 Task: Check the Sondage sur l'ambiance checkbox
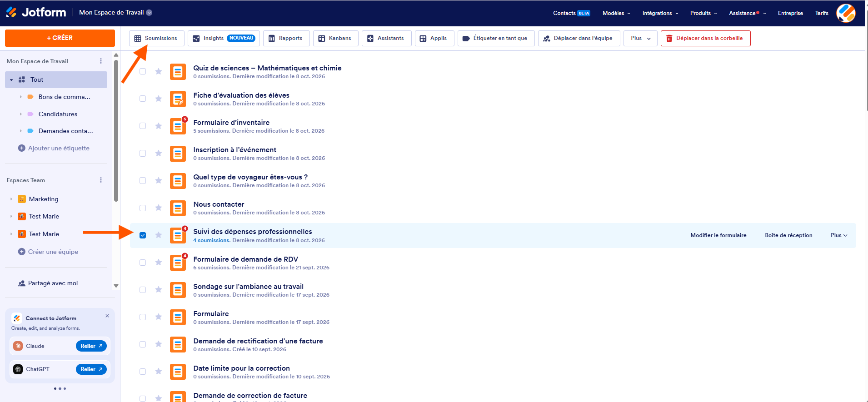143,290
